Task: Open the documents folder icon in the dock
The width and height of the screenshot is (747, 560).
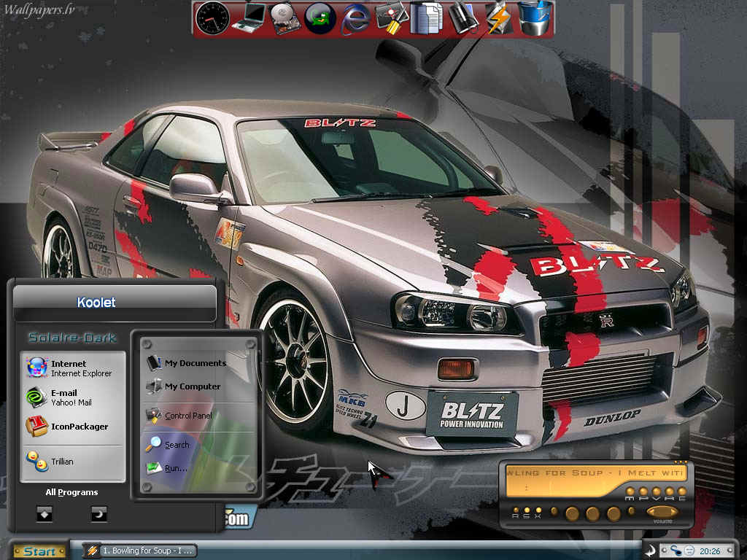Action: pyautogui.click(x=426, y=18)
